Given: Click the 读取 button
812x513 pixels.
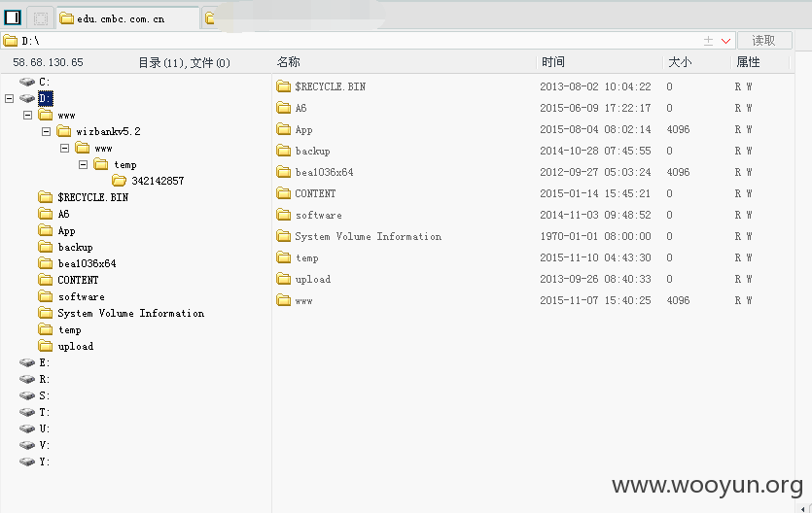Looking at the screenshot, I should 764,41.
